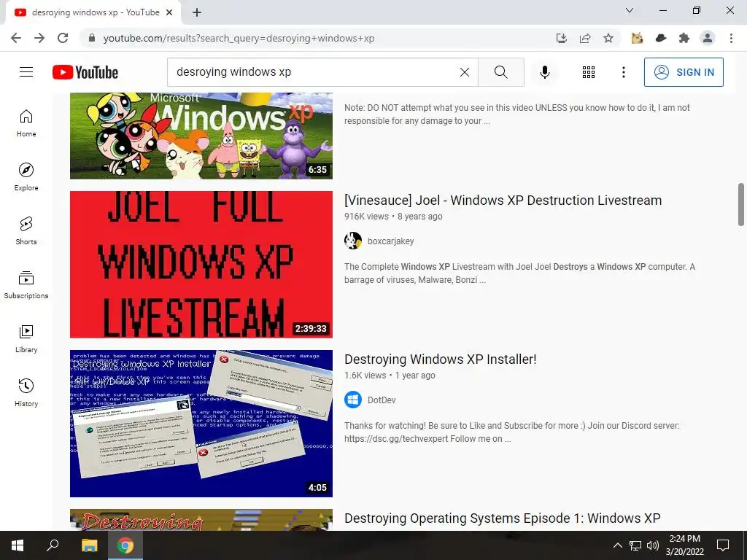Open the doge extension icon
Screen dimensions: 747x560
tap(637, 38)
